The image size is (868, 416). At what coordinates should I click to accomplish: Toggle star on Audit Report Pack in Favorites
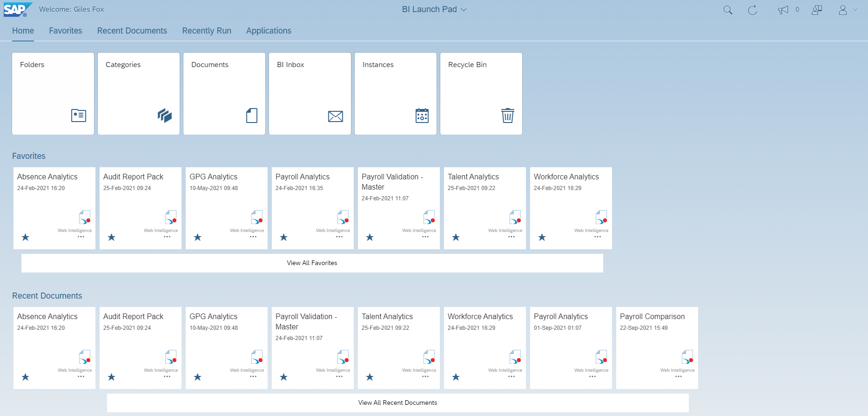(x=112, y=238)
